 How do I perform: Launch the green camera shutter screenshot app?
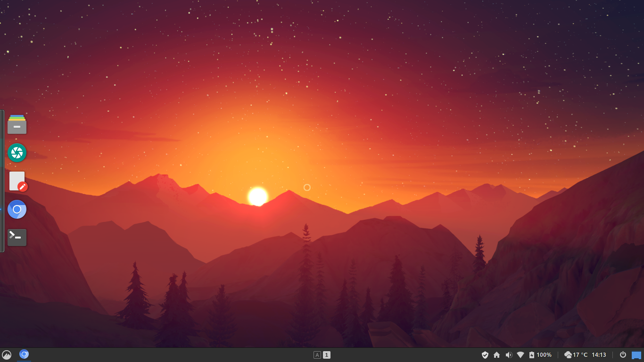tap(17, 153)
